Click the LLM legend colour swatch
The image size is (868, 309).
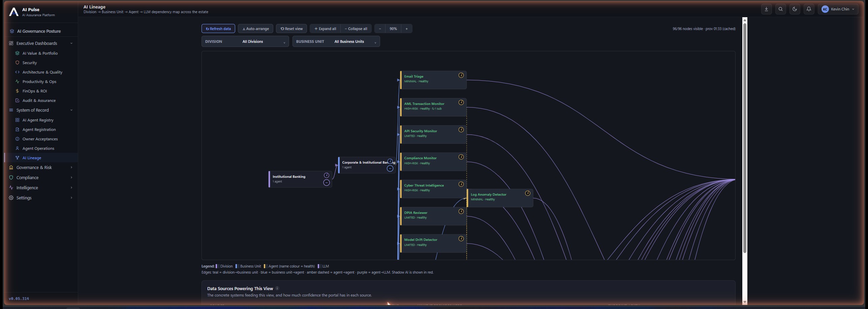(x=319, y=266)
